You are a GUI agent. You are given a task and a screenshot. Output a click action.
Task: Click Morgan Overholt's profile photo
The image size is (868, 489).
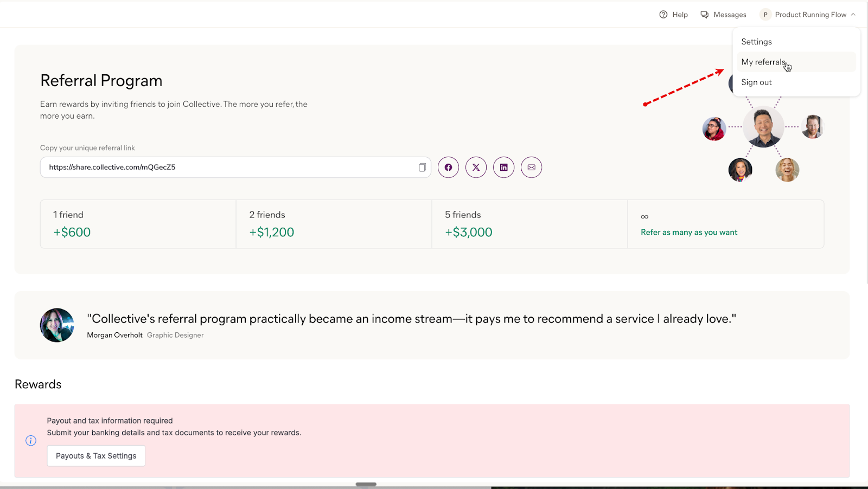[x=56, y=325]
